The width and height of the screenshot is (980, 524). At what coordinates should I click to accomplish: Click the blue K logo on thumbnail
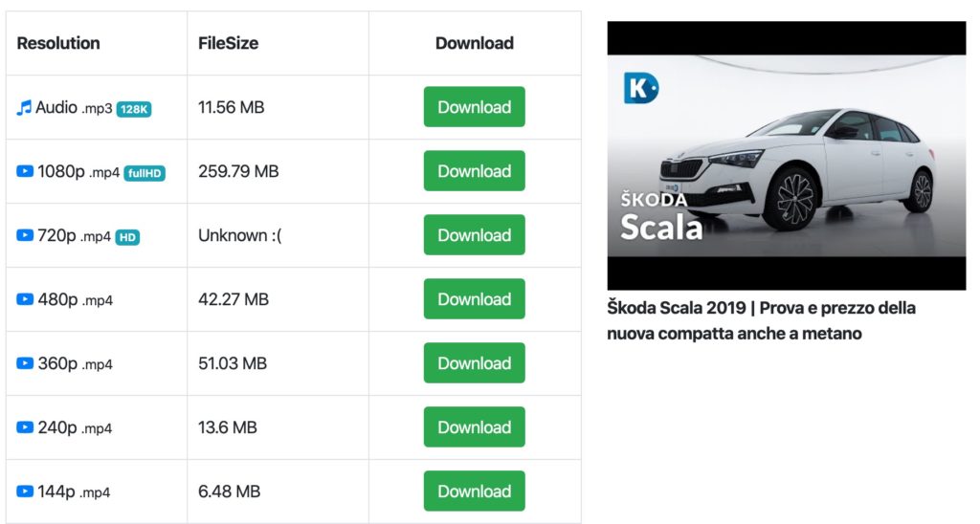point(640,88)
